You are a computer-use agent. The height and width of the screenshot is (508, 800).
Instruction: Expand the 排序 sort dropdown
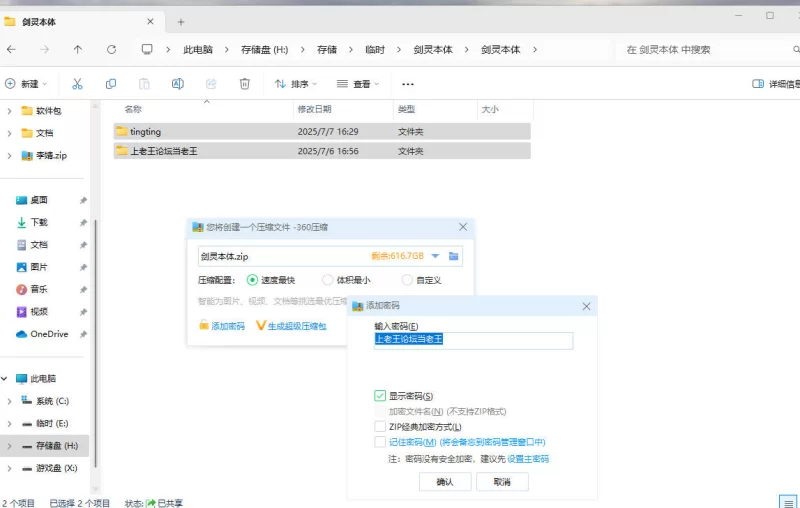click(x=295, y=84)
